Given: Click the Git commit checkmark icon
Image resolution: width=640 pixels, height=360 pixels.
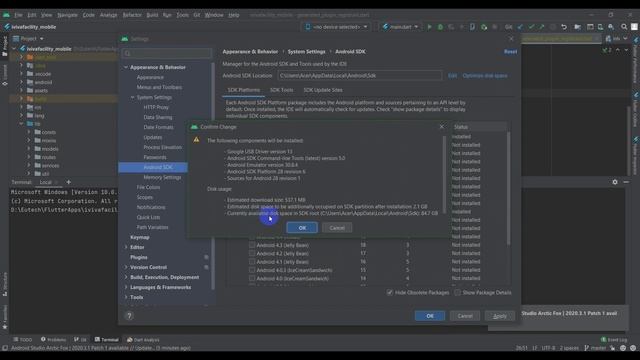Looking at the screenshot, I should pos(531,27).
